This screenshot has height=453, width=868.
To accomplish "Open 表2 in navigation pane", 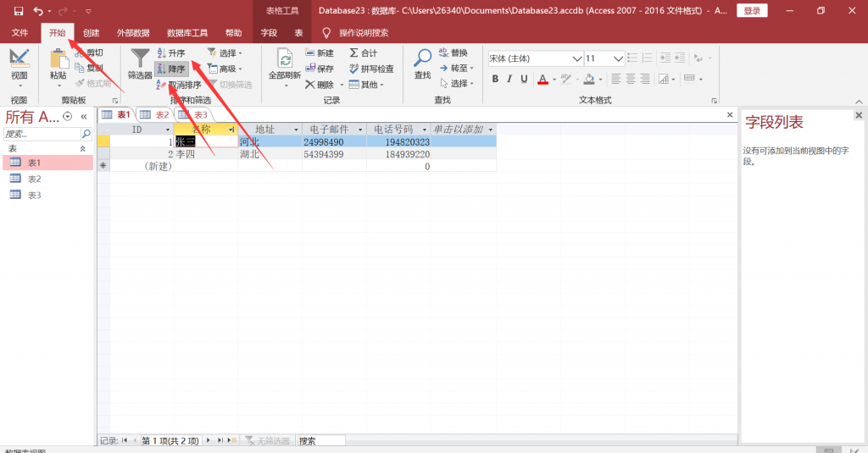I will tap(47, 179).
